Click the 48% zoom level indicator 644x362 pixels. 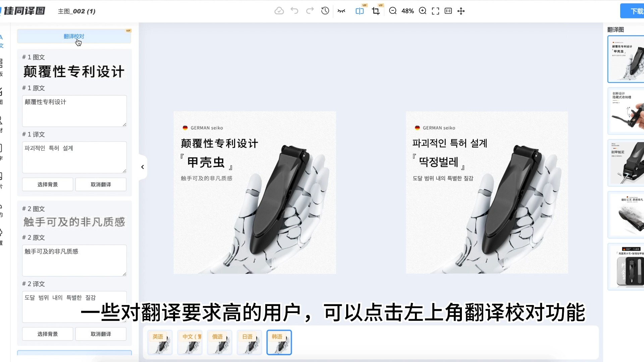pyautogui.click(x=408, y=11)
